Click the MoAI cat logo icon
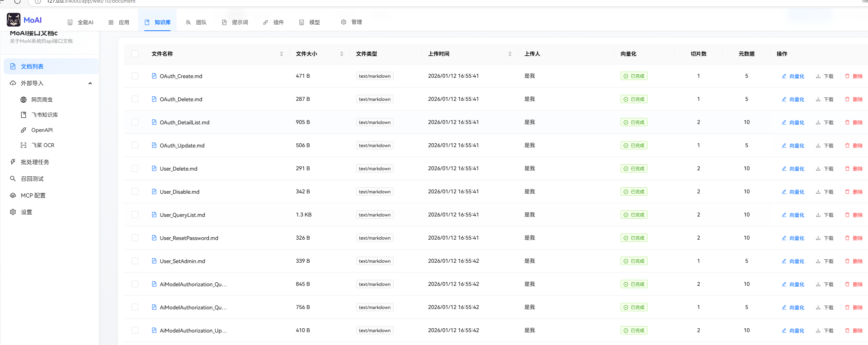The image size is (868, 345). (x=14, y=20)
